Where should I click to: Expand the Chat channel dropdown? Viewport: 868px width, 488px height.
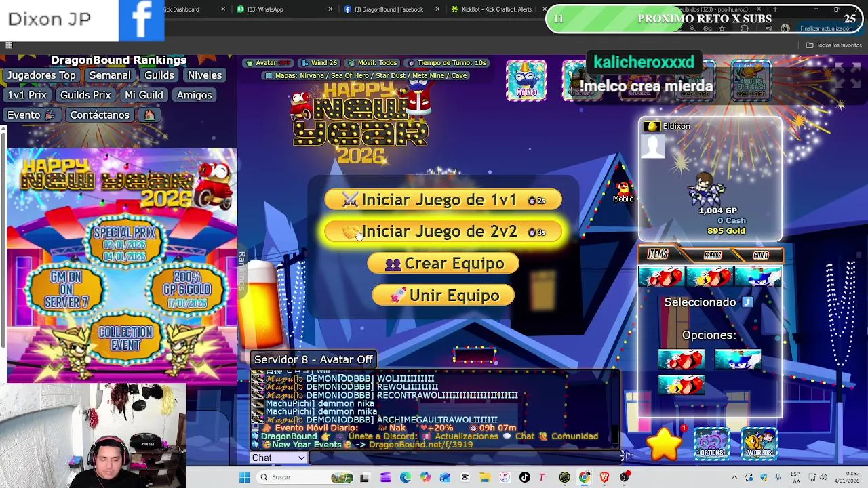279,457
